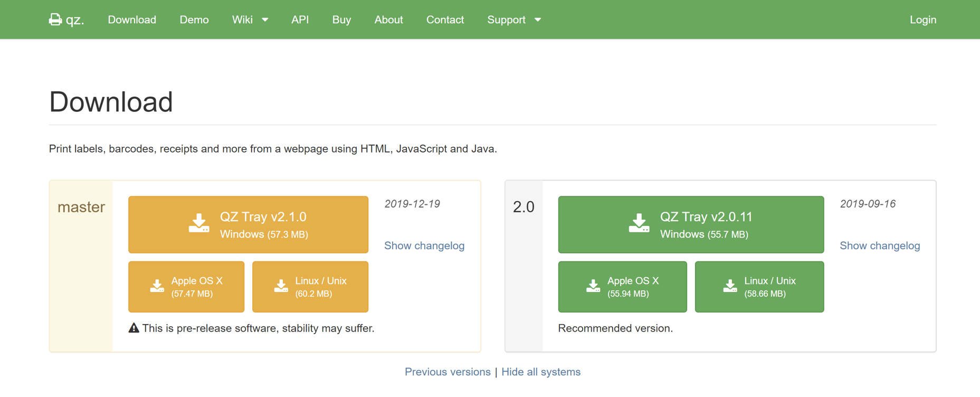
Task: Click download icon on master Linux / Unix
Action: tap(281, 286)
